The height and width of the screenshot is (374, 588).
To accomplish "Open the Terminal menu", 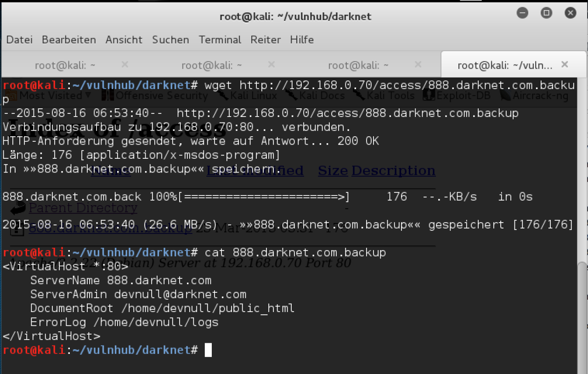I will [220, 40].
